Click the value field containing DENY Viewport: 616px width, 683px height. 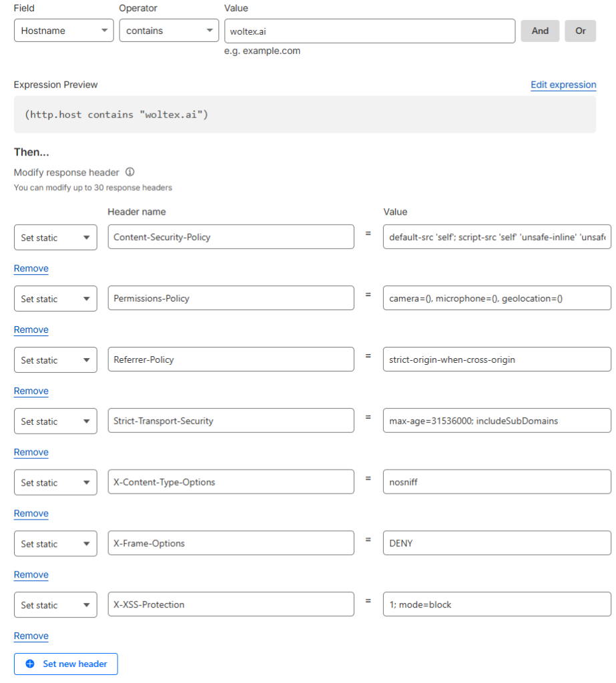[x=497, y=543]
